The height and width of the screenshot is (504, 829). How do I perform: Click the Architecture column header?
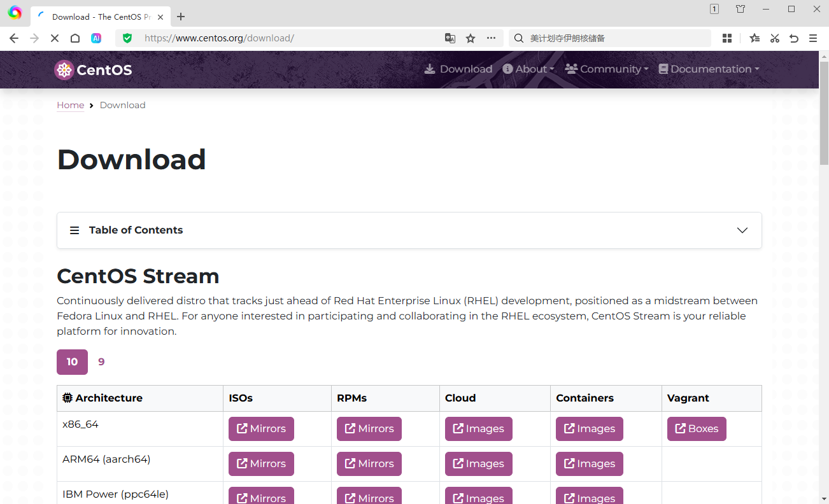pyautogui.click(x=140, y=398)
